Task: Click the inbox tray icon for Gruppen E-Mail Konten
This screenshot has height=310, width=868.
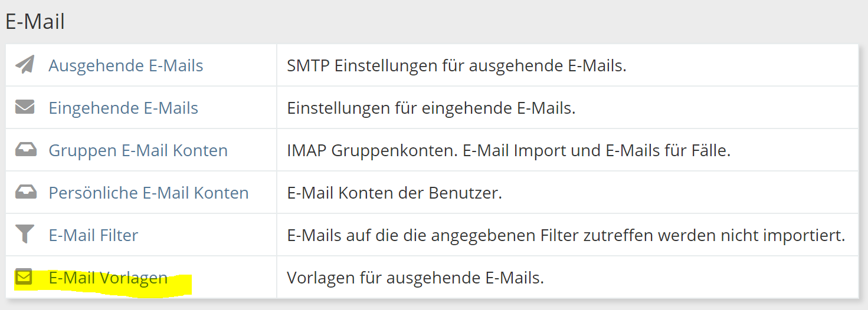Action: coord(25,150)
